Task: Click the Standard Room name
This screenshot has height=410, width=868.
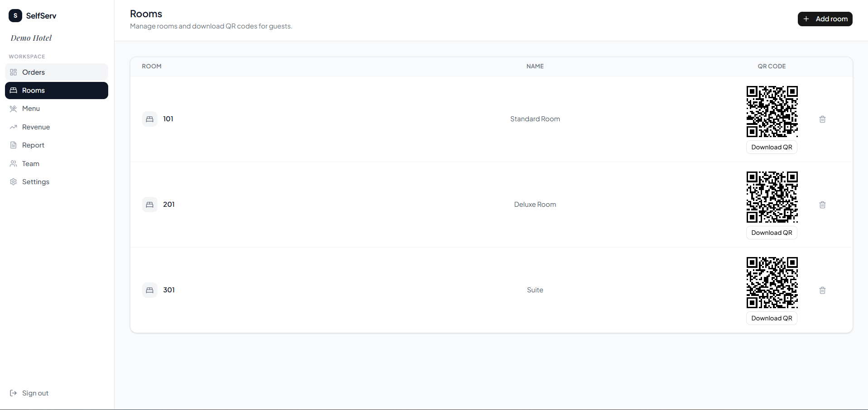Action: 535,119
